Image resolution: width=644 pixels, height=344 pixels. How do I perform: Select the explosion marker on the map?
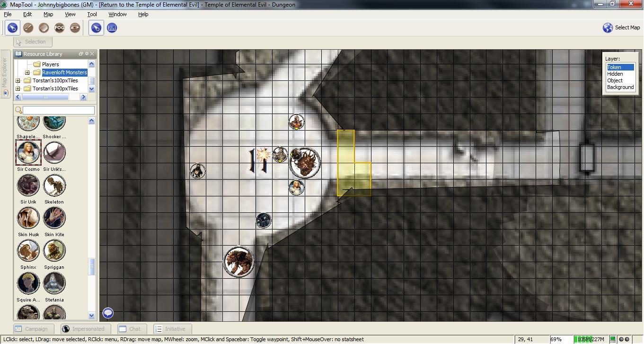263,154
